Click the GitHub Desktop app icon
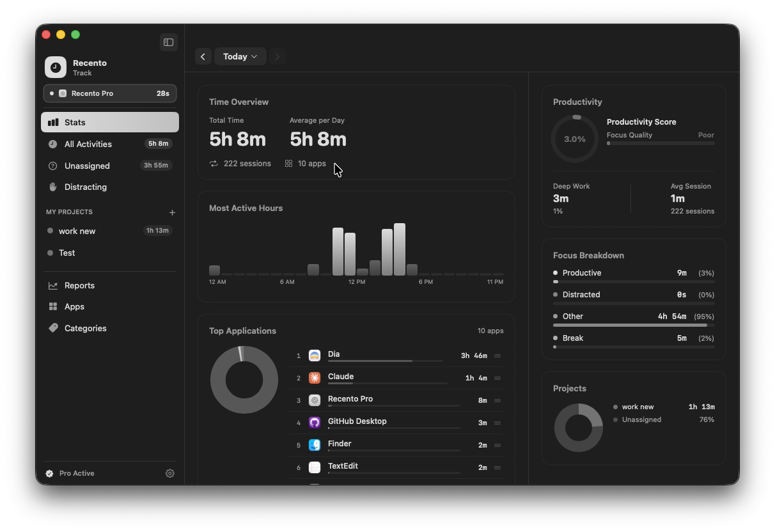 click(x=315, y=423)
